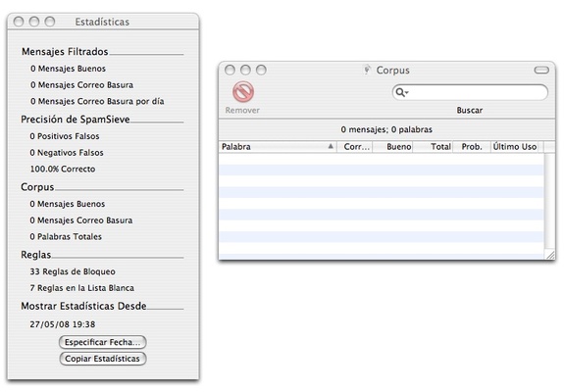Sort by the Último Uso column header
The image size is (564, 392).
click(517, 147)
